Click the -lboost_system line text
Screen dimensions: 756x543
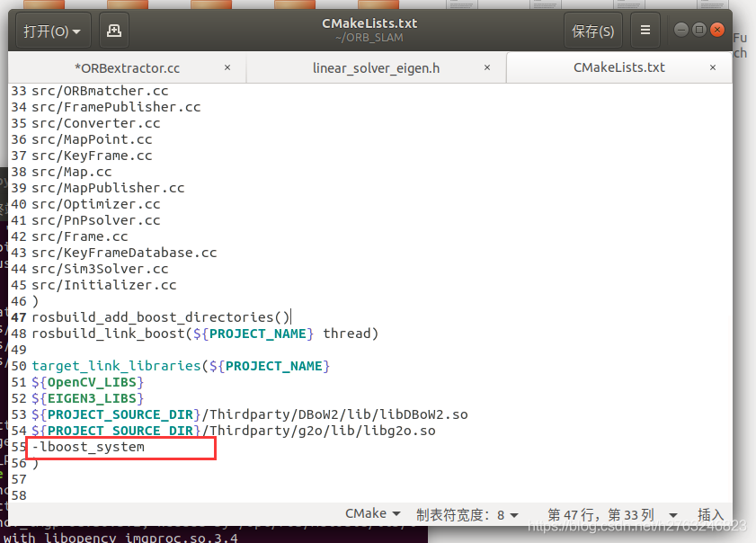coord(88,447)
